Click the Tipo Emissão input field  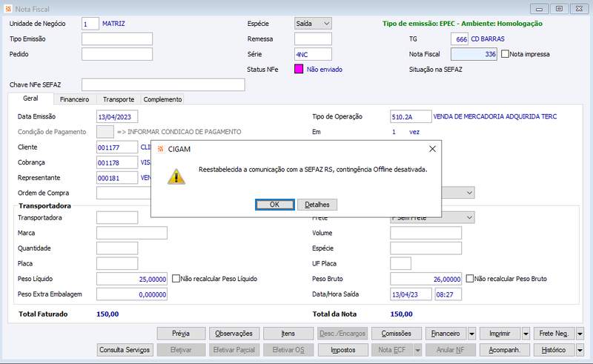117,39
